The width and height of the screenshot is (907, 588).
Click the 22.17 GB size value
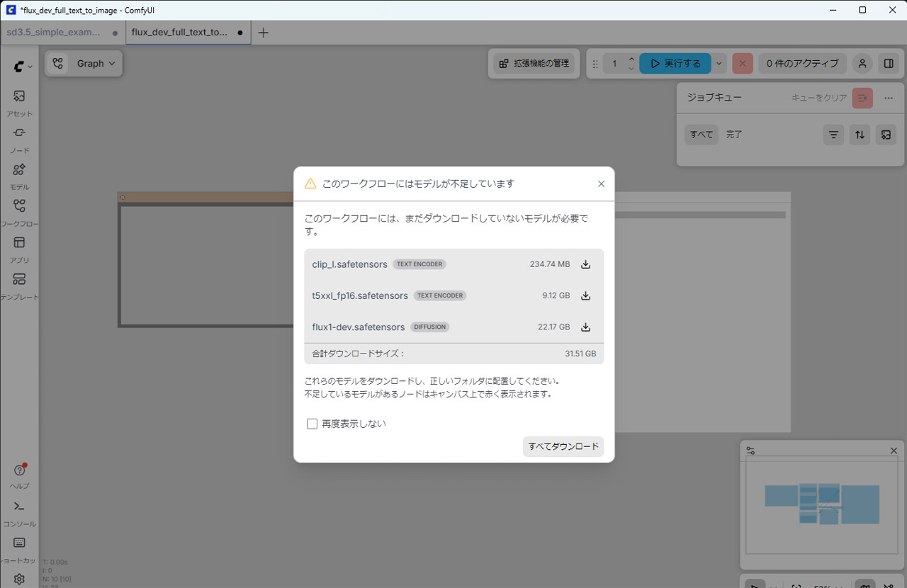pyautogui.click(x=554, y=327)
